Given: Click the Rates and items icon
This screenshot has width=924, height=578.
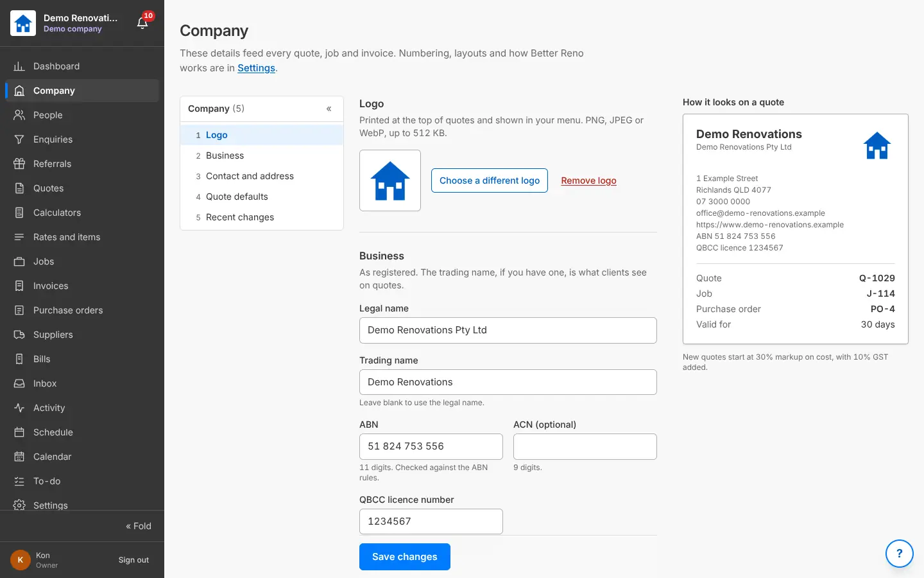Looking at the screenshot, I should 19,237.
